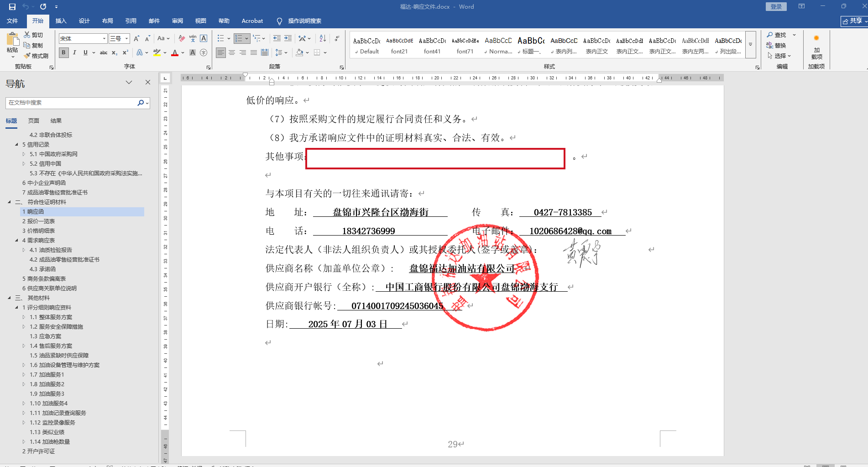The image size is (868, 467).
Task: Close the navigation pane
Action: [x=148, y=82]
